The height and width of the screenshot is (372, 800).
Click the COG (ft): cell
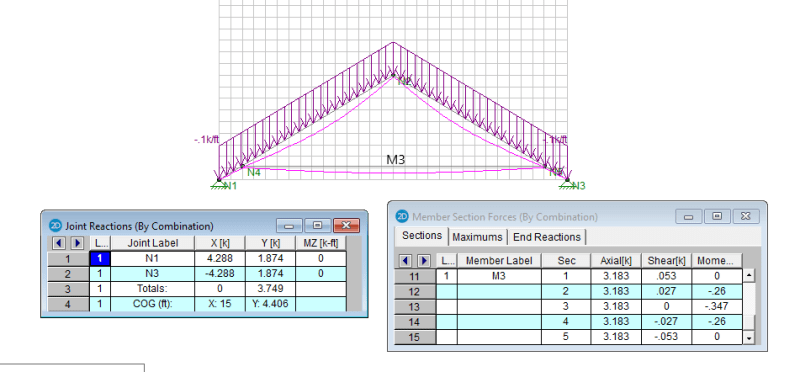coord(153,304)
